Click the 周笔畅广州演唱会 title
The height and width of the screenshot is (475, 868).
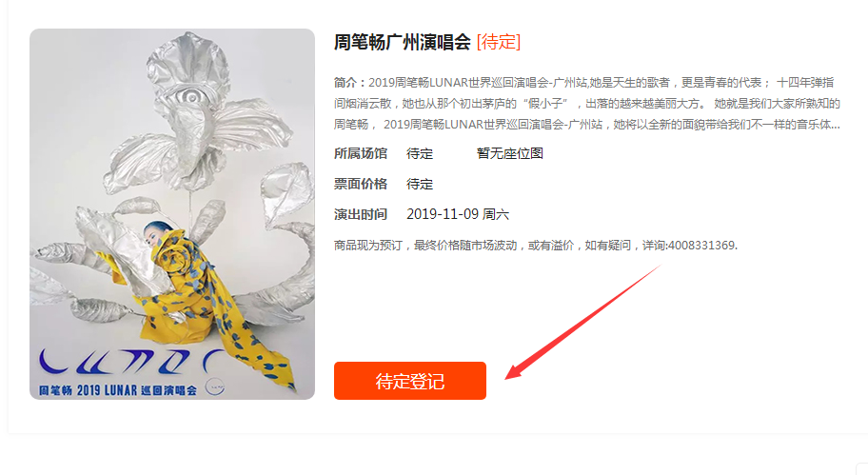pos(402,42)
